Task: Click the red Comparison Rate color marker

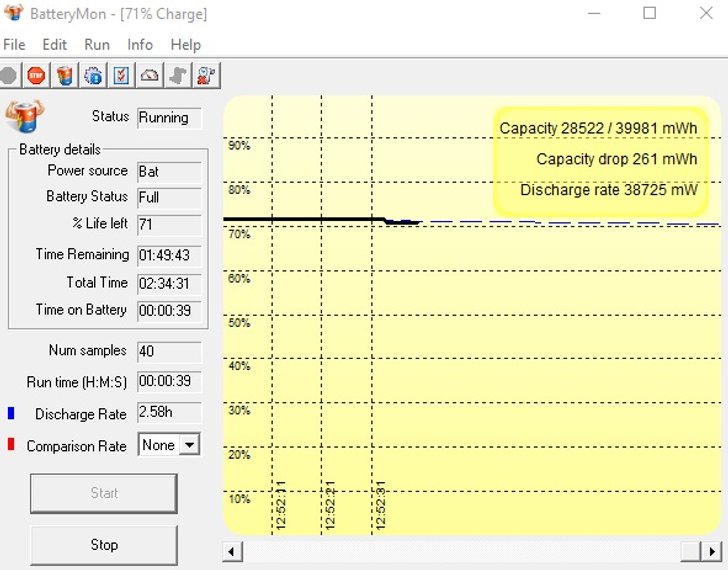Action: coord(11,445)
